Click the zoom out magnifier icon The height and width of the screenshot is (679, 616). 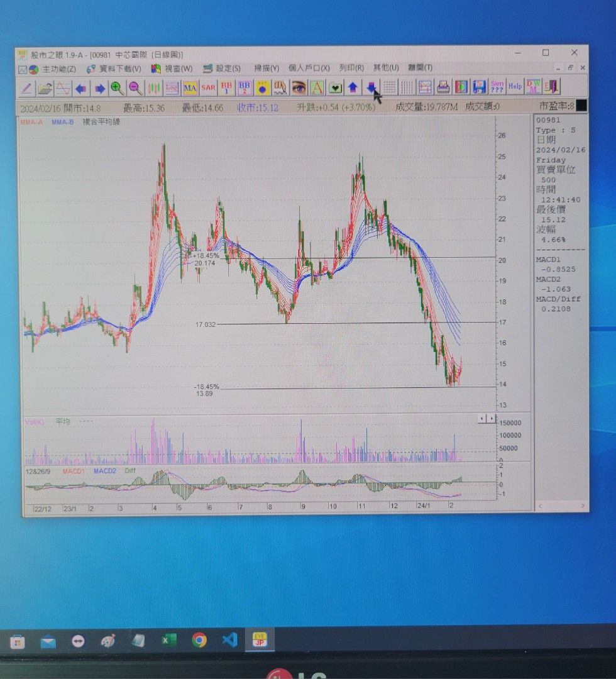point(136,88)
